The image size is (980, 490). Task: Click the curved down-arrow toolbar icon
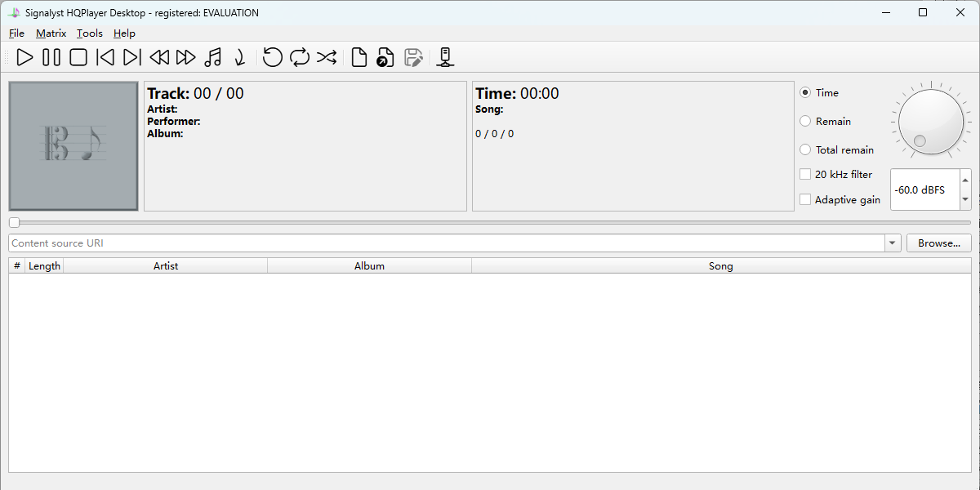point(239,57)
